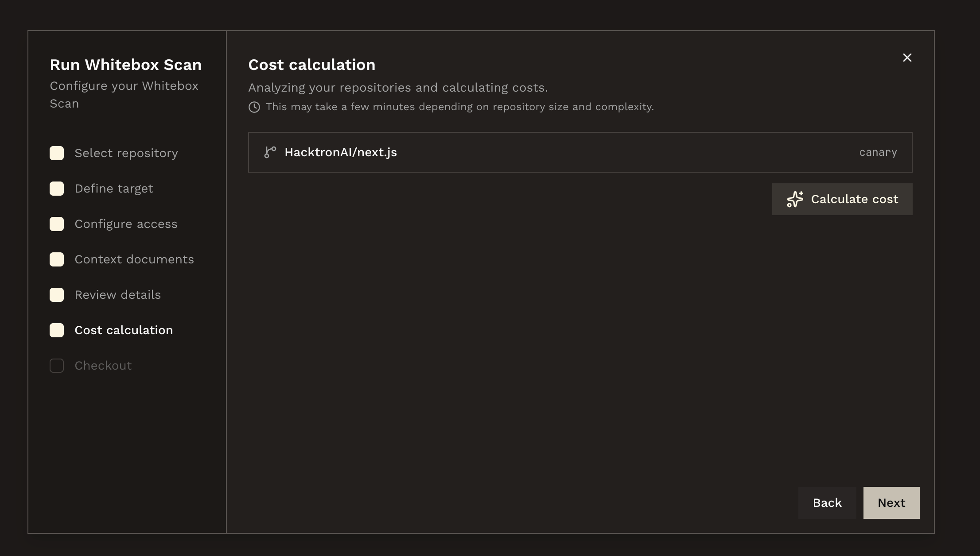Click the Review details step checkbox
The height and width of the screenshot is (556, 980).
point(57,295)
